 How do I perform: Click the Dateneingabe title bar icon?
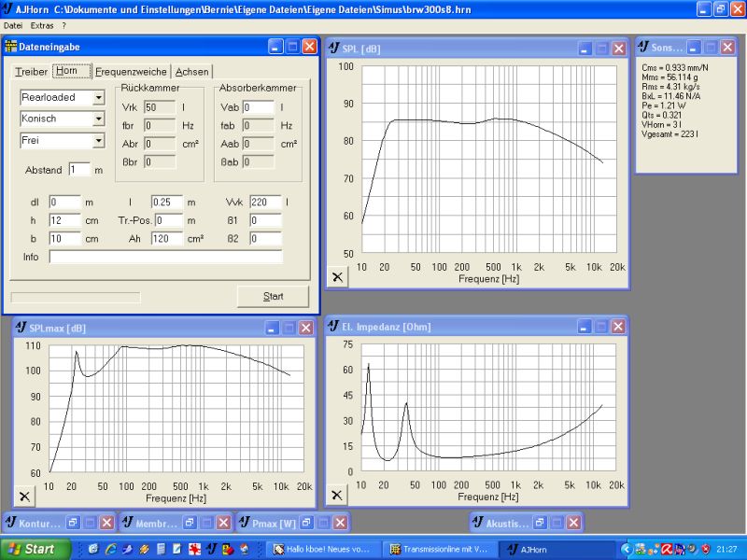(12, 47)
